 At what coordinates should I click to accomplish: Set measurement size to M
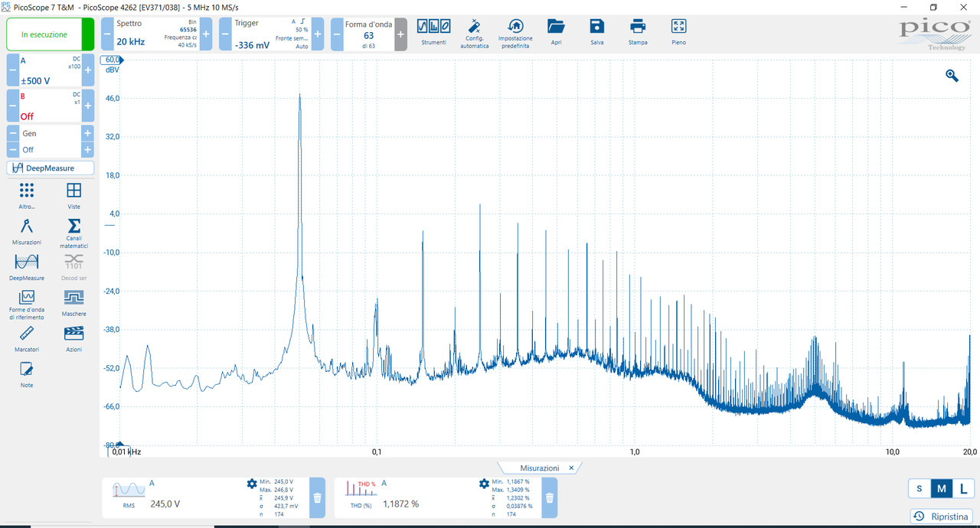[941, 489]
